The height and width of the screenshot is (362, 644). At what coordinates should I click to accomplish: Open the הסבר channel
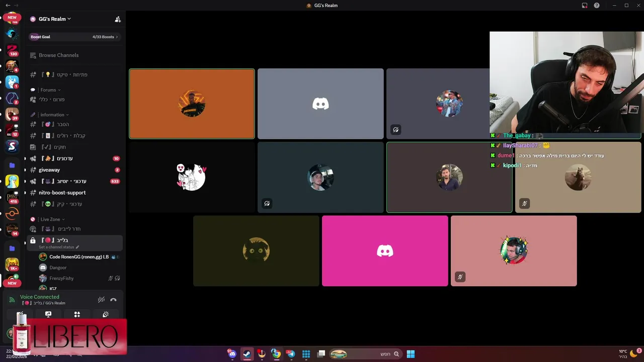pos(75,124)
